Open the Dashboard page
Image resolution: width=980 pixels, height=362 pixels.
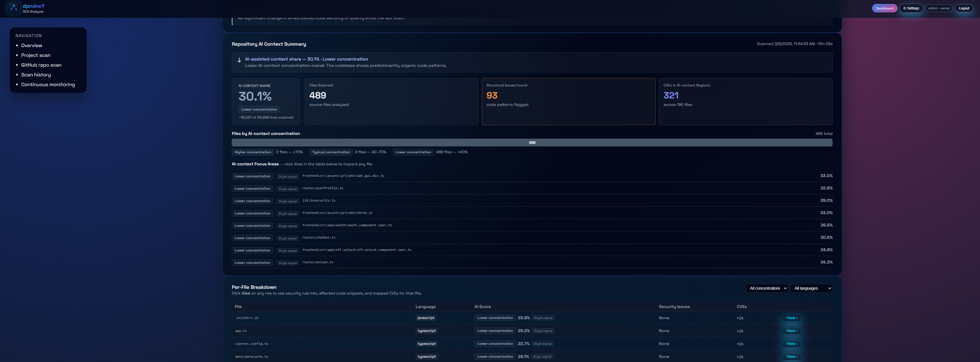point(884,8)
